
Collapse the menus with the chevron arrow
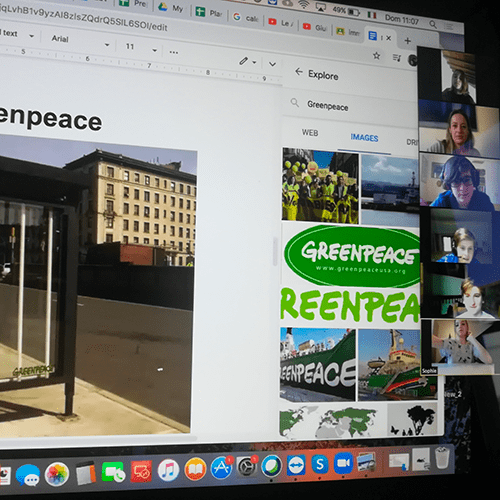(x=272, y=64)
